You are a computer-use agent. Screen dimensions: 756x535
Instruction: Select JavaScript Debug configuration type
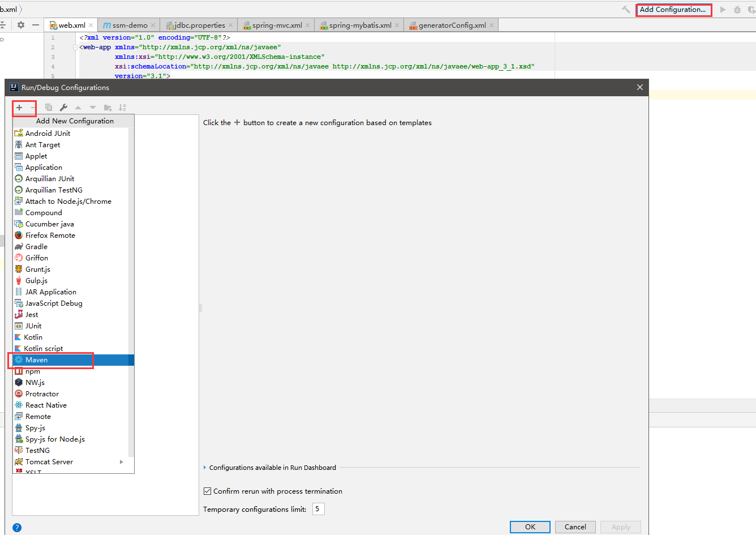point(71,303)
